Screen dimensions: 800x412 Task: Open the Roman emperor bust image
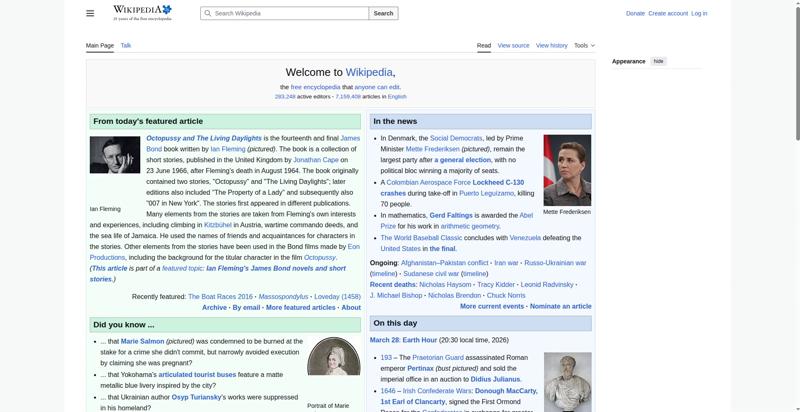[566, 382]
